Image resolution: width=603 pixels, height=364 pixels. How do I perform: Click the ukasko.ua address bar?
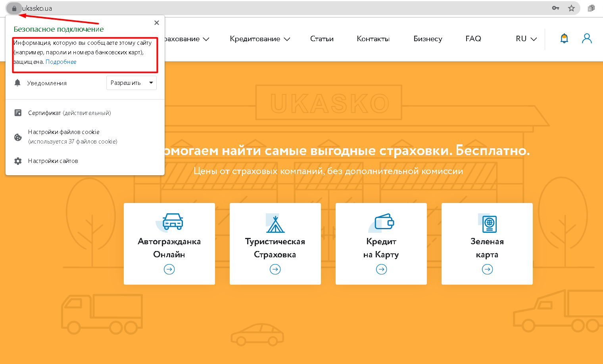tap(293, 8)
